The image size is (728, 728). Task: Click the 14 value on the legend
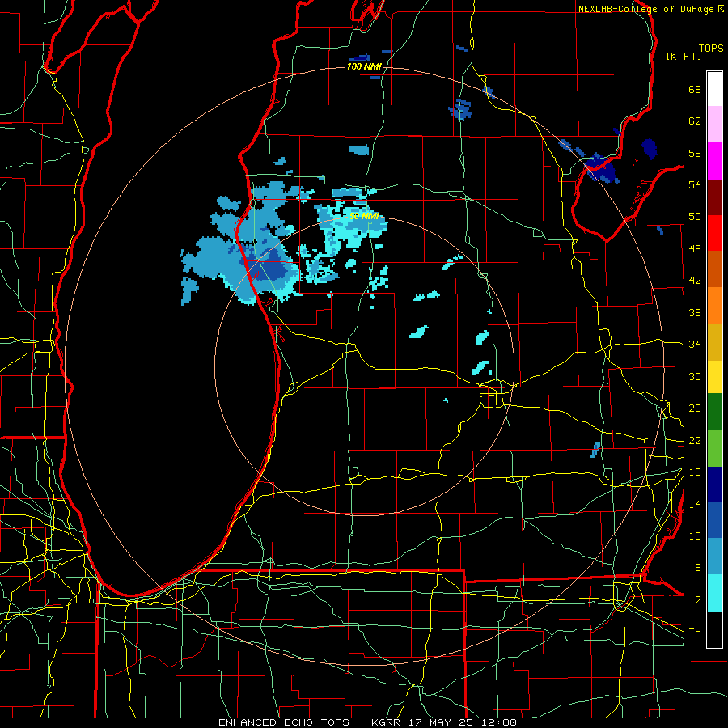click(x=695, y=504)
